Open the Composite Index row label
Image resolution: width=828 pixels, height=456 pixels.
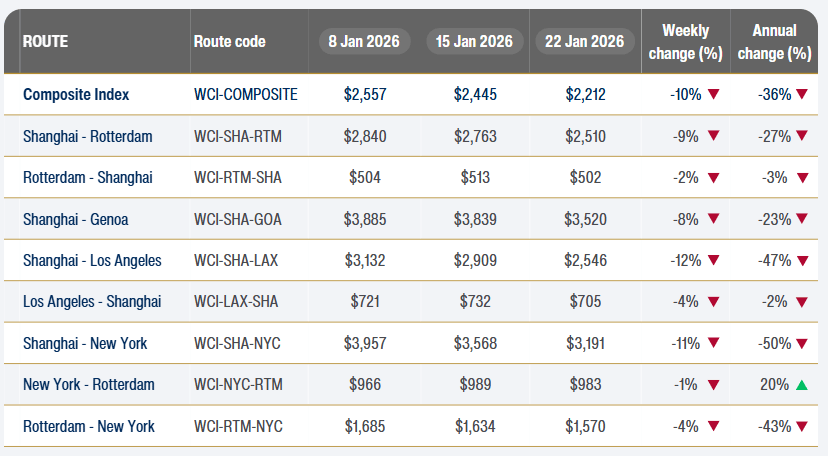[x=76, y=95]
